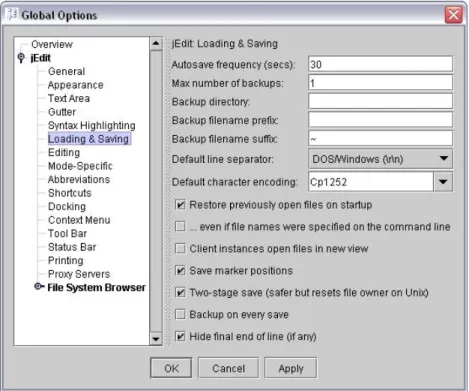469x391 pixels.
Task: Focus the Autosave frequency field
Action: click(x=380, y=64)
